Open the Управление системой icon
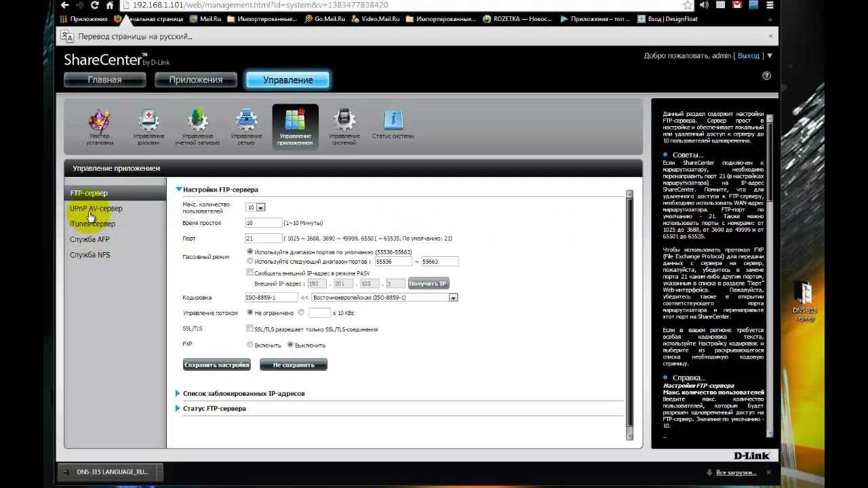 coord(344,127)
